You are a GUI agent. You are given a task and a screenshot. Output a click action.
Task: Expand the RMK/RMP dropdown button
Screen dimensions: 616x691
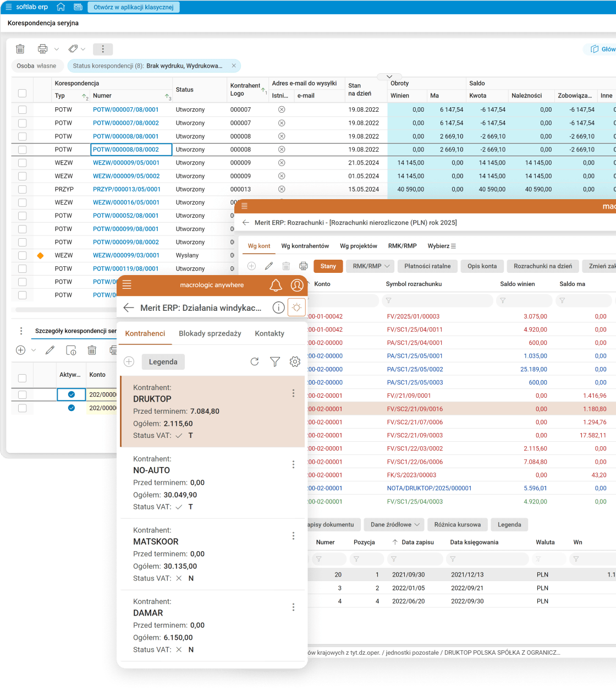coord(370,266)
